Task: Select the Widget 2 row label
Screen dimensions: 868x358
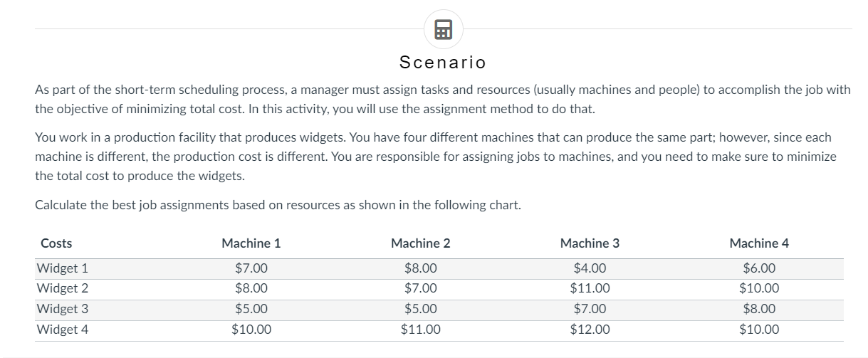Action: [x=62, y=289]
